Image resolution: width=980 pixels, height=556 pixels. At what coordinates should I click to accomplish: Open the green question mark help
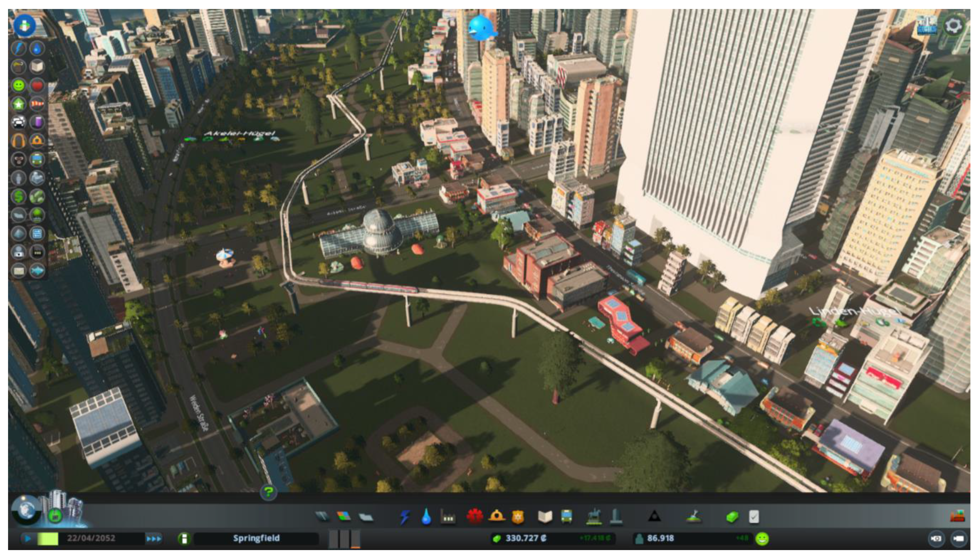269,492
